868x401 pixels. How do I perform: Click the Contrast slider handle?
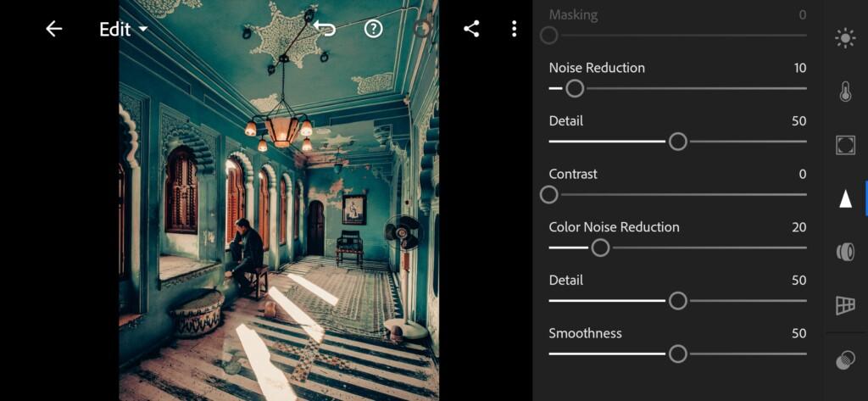pos(548,195)
